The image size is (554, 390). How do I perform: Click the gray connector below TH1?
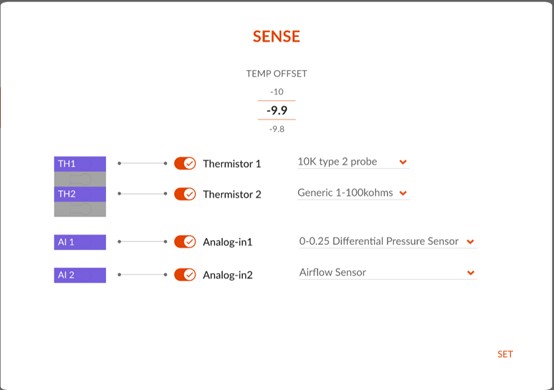point(80,179)
